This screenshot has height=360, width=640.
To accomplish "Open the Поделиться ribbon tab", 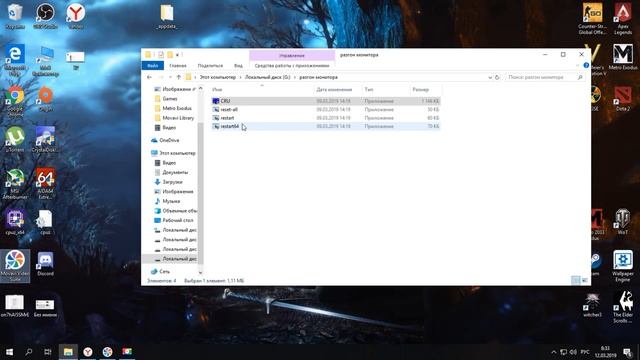I will tap(210, 65).
